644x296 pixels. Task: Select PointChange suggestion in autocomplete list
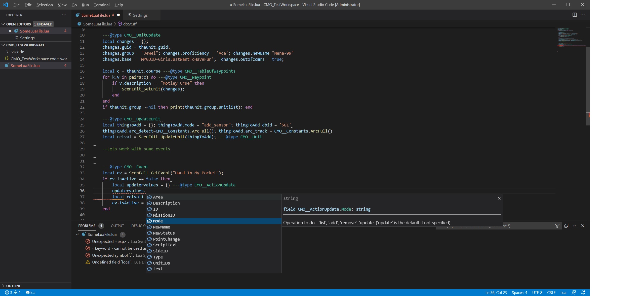[214, 239]
